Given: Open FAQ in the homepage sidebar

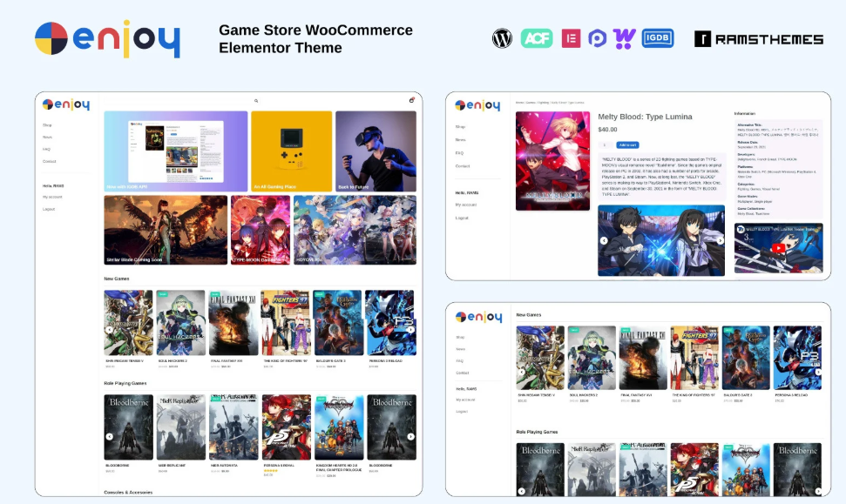Looking at the screenshot, I should click(x=46, y=150).
